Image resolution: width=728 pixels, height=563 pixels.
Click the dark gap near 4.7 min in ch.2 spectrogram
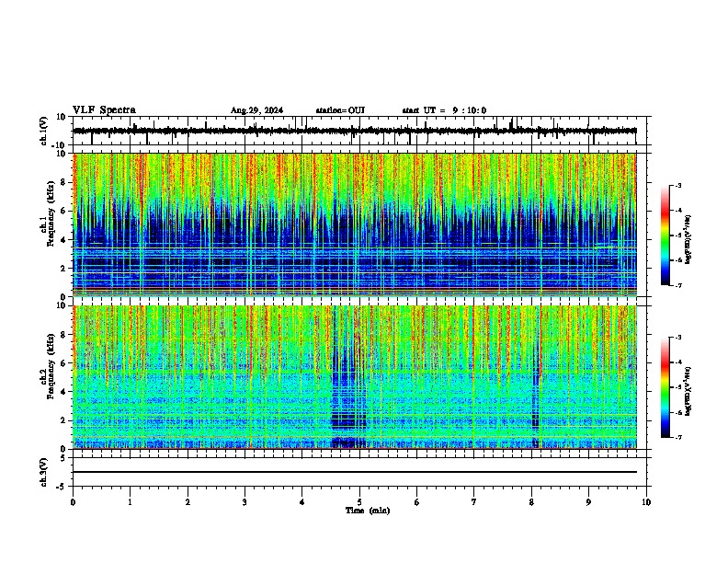tap(348, 376)
